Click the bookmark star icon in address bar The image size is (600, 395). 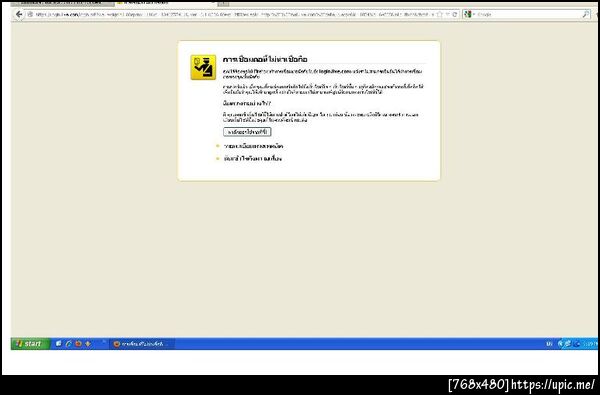pyautogui.click(x=439, y=14)
